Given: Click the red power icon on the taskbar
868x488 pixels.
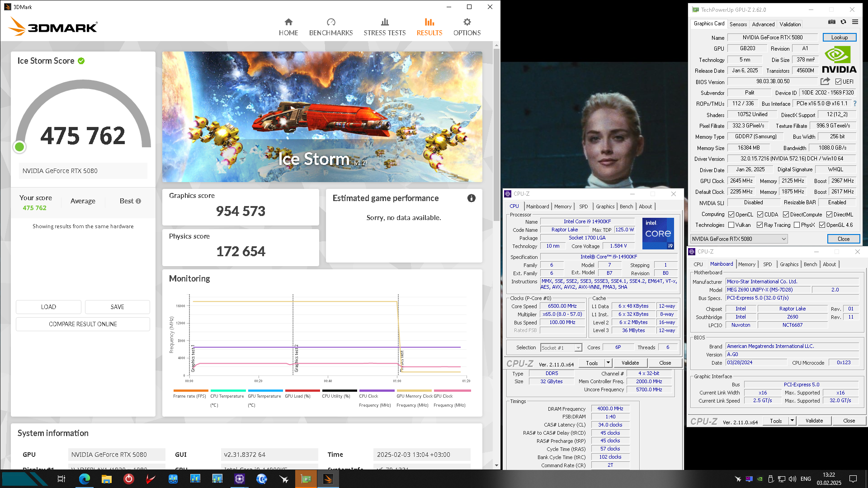Looking at the screenshot, I should click(x=129, y=479).
